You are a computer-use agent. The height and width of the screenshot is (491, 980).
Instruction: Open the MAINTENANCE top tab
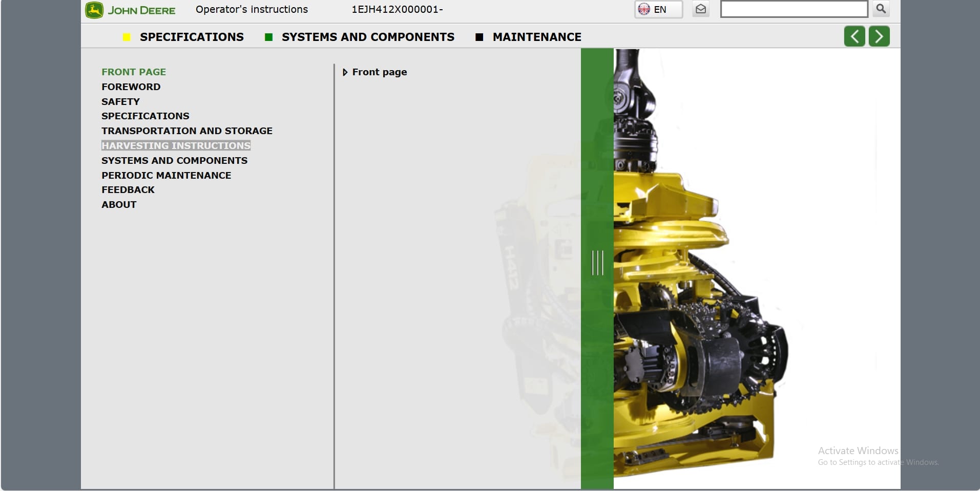[x=537, y=37]
